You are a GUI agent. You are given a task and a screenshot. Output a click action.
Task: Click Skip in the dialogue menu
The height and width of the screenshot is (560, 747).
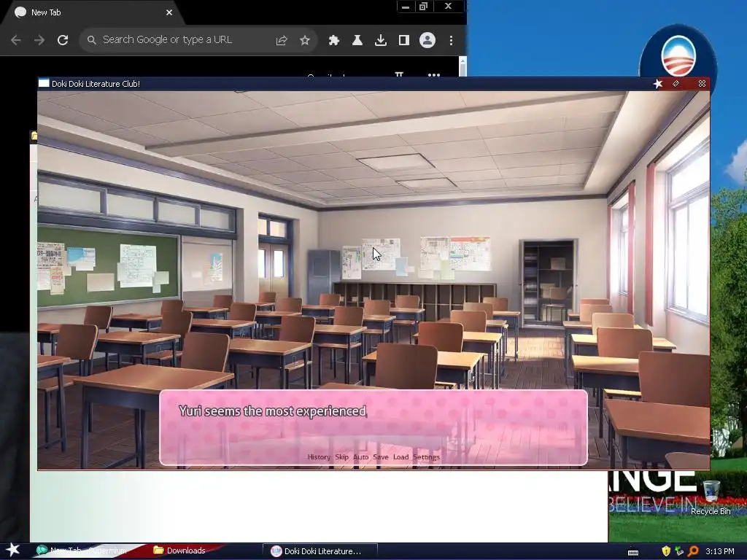[x=341, y=457]
